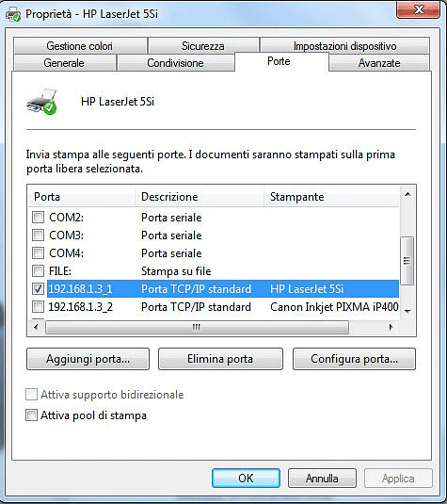The image size is (447, 504).
Task: Click the vertical scrollbar thumb in port list
Action: tap(407, 261)
